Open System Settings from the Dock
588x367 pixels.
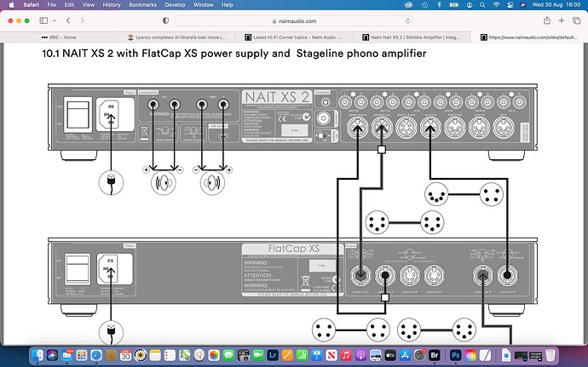[419, 354]
